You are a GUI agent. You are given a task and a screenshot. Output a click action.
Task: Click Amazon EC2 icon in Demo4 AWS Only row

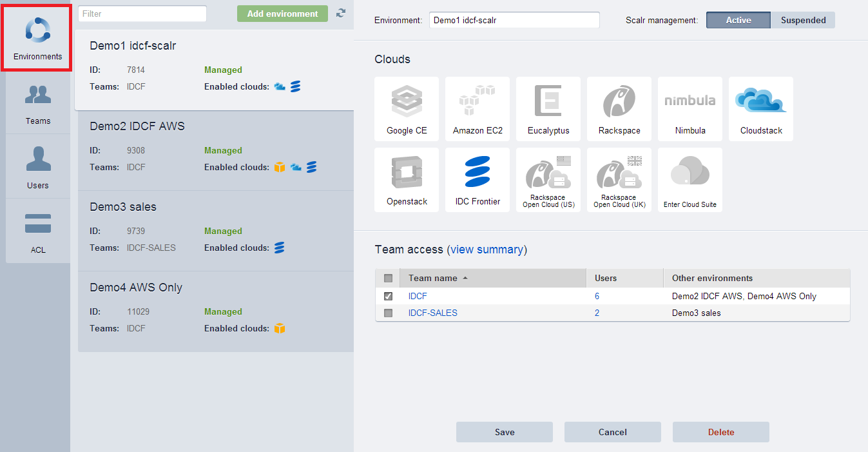(x=280, y=328)
